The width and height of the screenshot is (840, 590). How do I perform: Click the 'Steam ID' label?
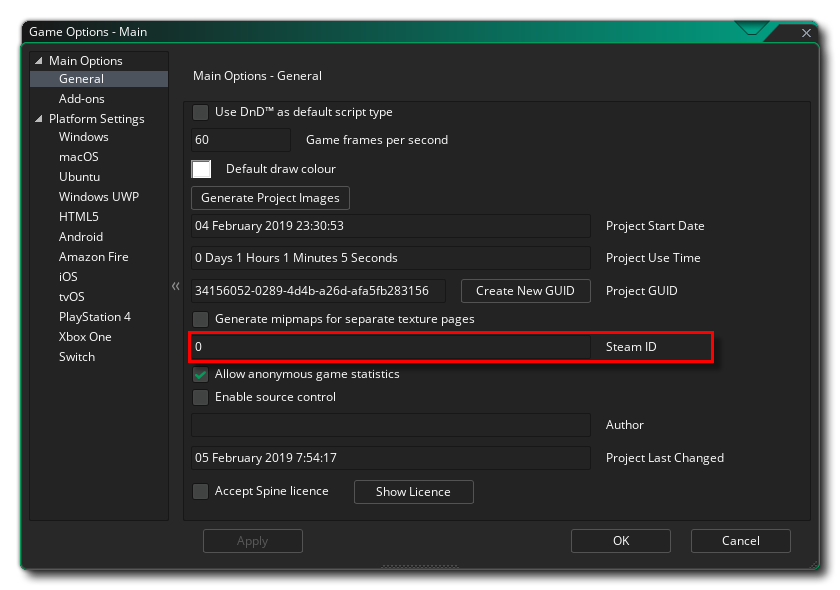point(631,347)
